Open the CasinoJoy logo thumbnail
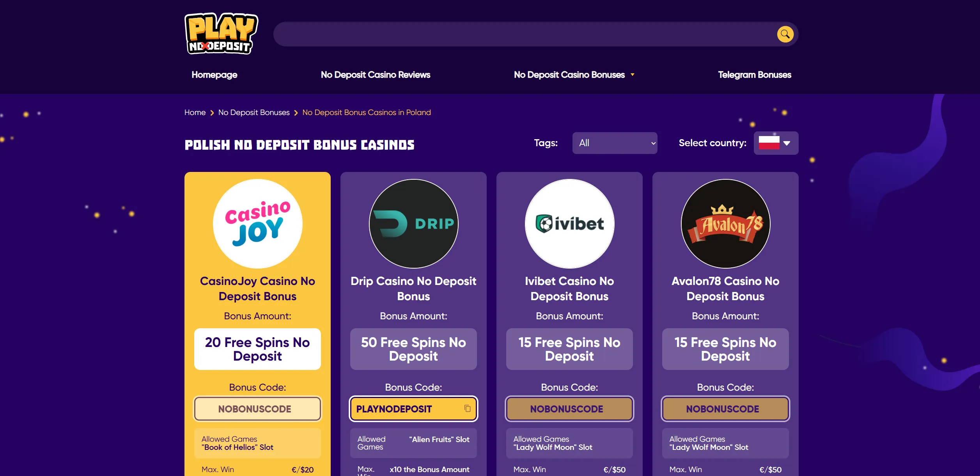This screenshot has width=980, height=476. (x=257, y=224)
